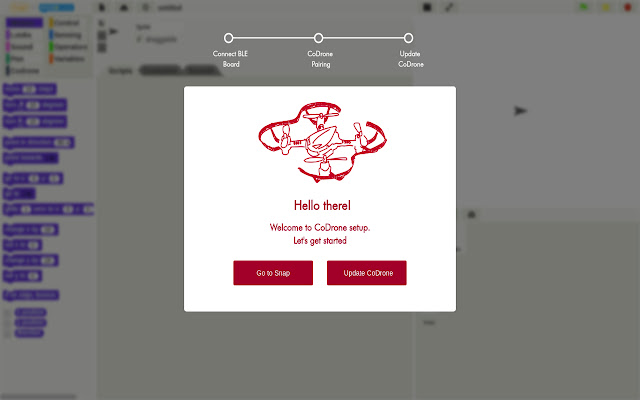Click the red stop icon

(x=628, y=7)
